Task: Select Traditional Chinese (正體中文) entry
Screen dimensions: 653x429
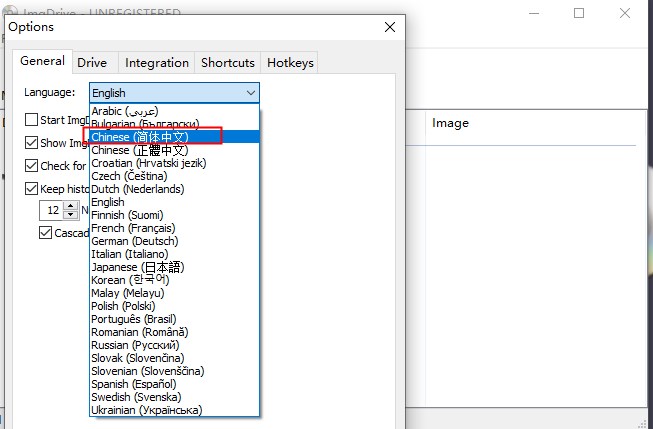Action: coord(139,150)
